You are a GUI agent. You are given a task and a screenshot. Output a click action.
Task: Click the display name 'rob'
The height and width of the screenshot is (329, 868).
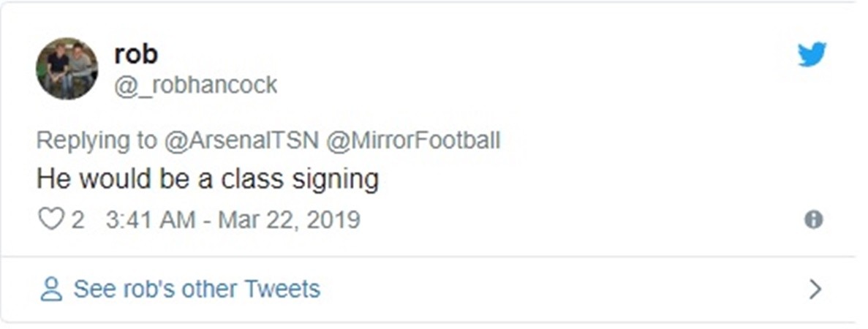tap(136, 53)
